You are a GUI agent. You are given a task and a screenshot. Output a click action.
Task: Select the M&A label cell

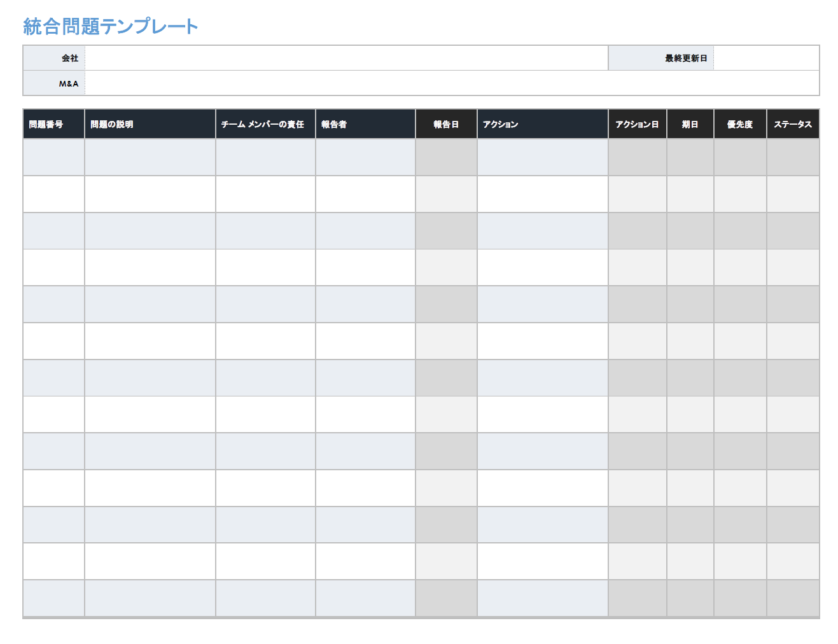pos(54,83)
